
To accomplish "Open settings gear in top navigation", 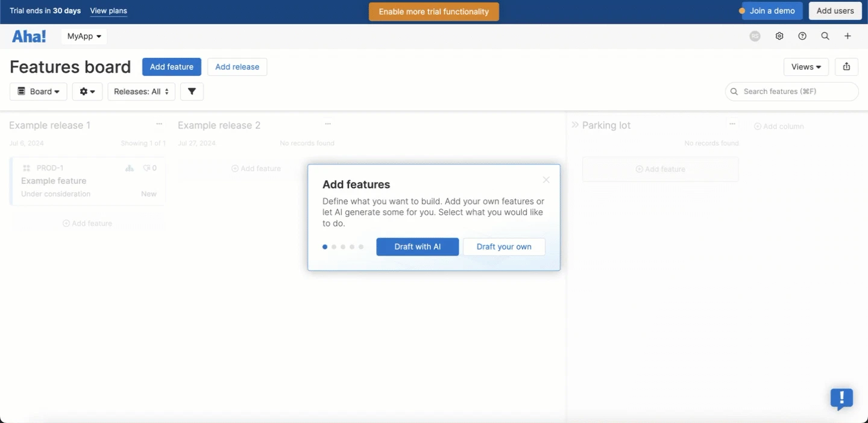I will [779, 36].
